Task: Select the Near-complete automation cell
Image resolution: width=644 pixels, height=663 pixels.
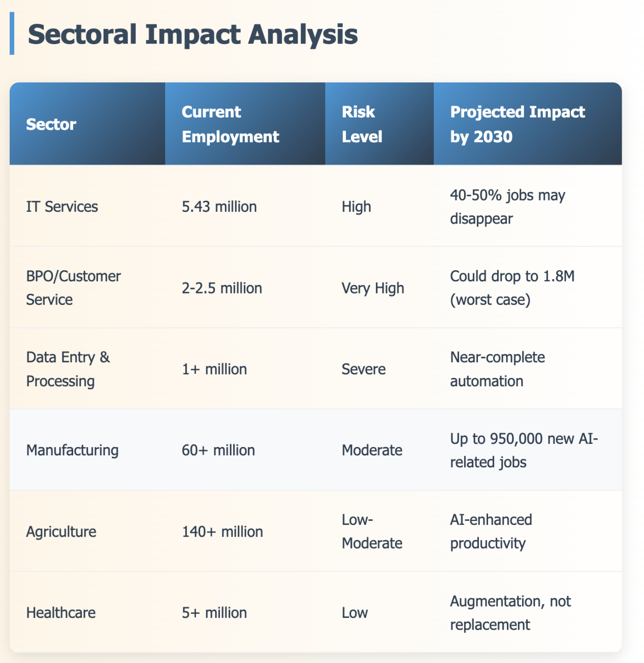Action: click(497, 369)
